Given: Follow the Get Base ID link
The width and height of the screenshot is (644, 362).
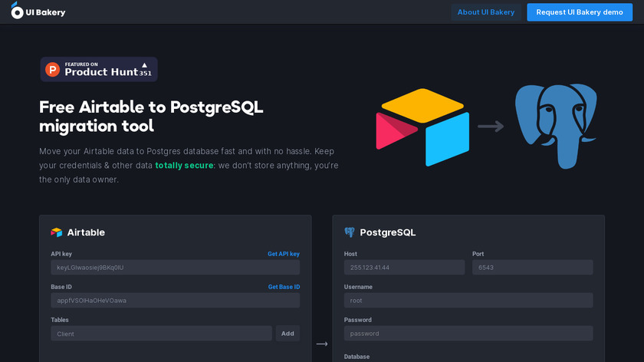Looking at the screenshot, I should pyautogui.click(x=284, y=287).
